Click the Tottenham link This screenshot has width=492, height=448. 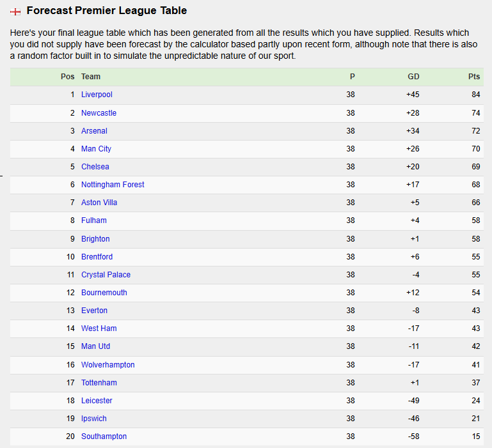pos(99,382)
